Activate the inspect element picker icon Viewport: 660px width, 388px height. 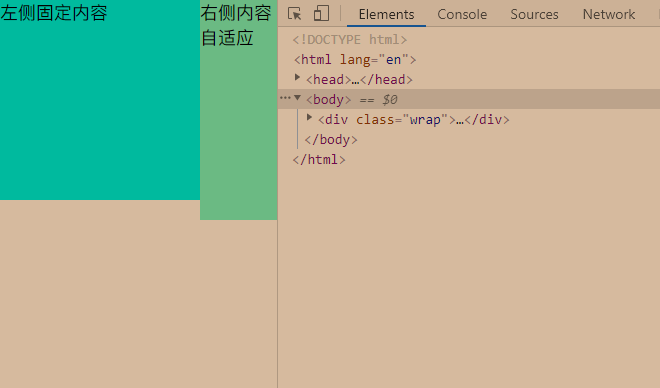coord(295,14)
